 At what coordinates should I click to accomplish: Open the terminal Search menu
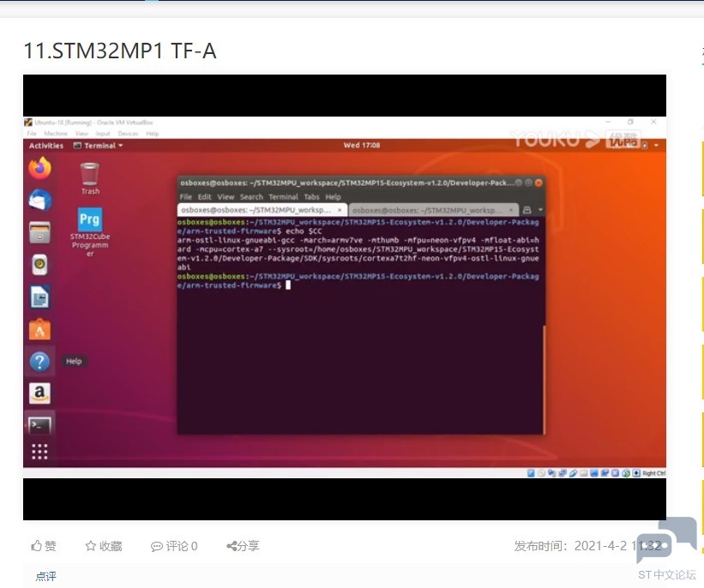click(251, 197)
